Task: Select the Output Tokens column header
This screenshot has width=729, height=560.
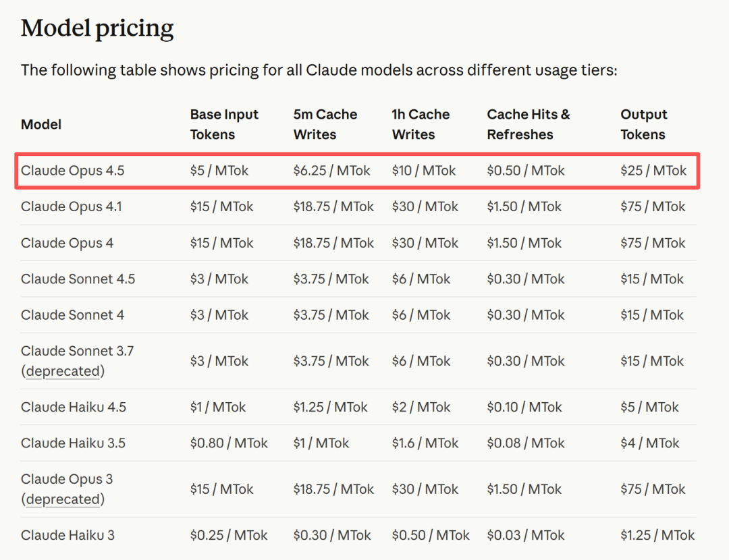Action: point(644,124)
